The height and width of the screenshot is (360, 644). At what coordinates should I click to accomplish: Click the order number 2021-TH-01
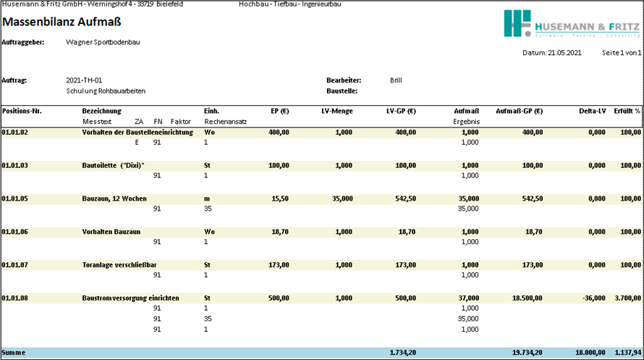(x=84, y=80)
